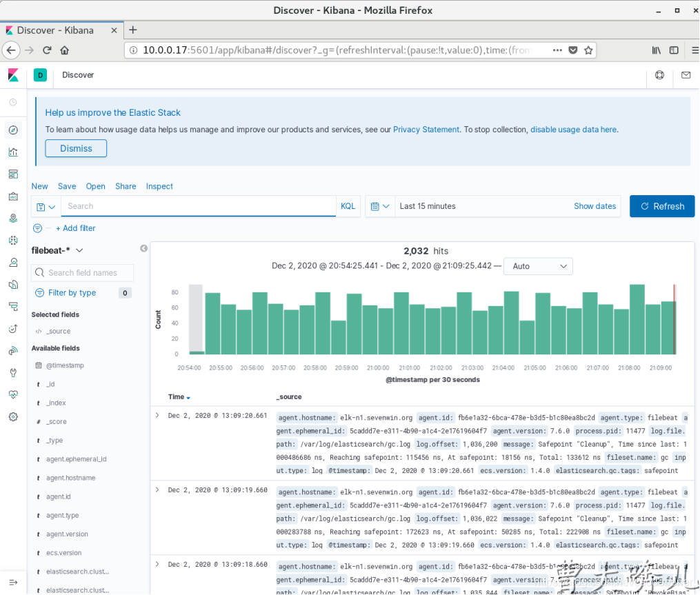Click the blue Refresh button
This screenshot has height=595, width=700.
click(x=662, y=206)
